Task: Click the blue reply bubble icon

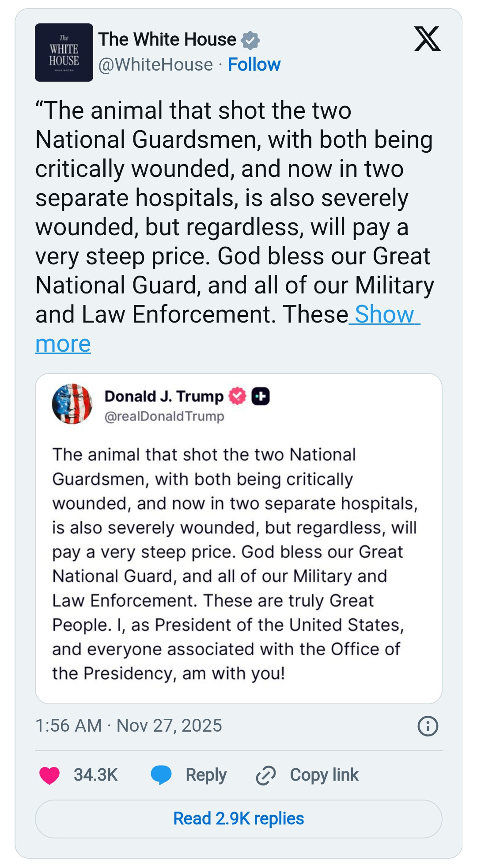Action: point(161,775)
